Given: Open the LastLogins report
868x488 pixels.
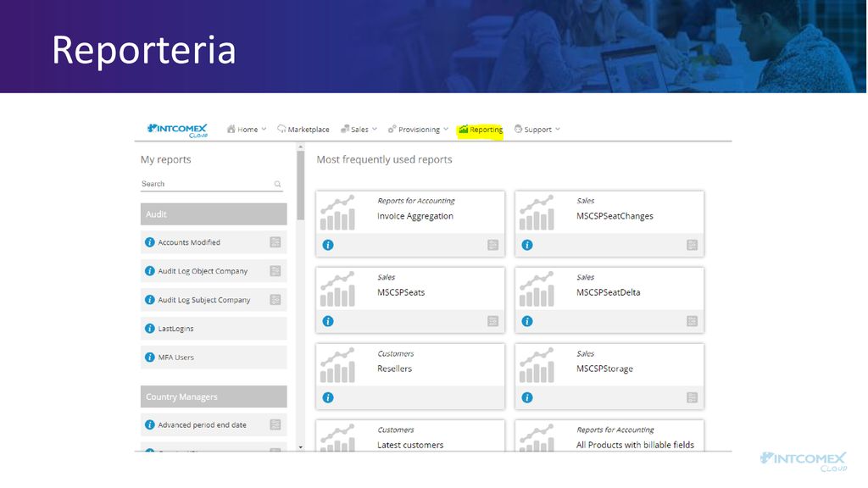Looking at the screenshot, I should click(175, 329).
